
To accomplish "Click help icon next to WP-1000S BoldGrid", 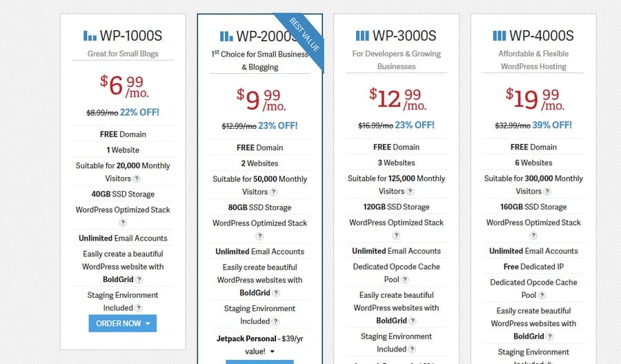I will coord(139,280).
